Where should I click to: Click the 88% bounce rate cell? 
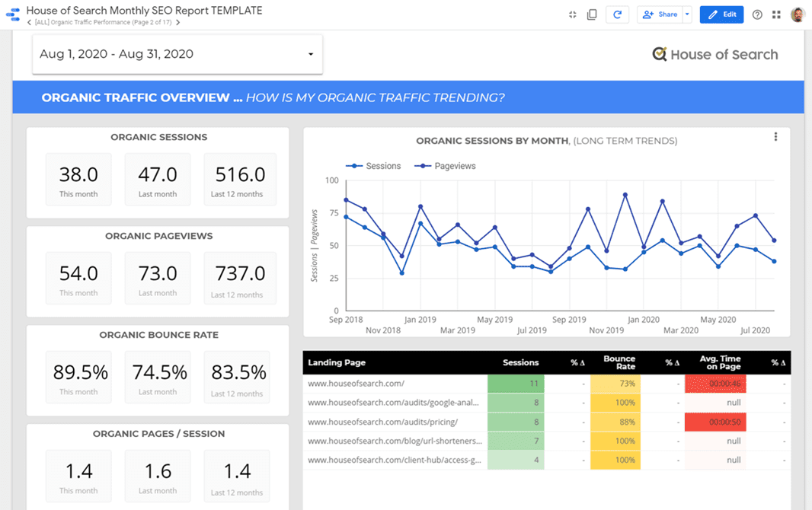tap(615, 422)
